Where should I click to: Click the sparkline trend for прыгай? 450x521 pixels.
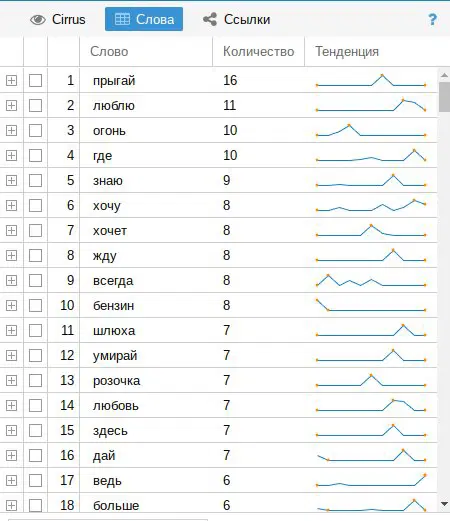[x=371, y=80]
